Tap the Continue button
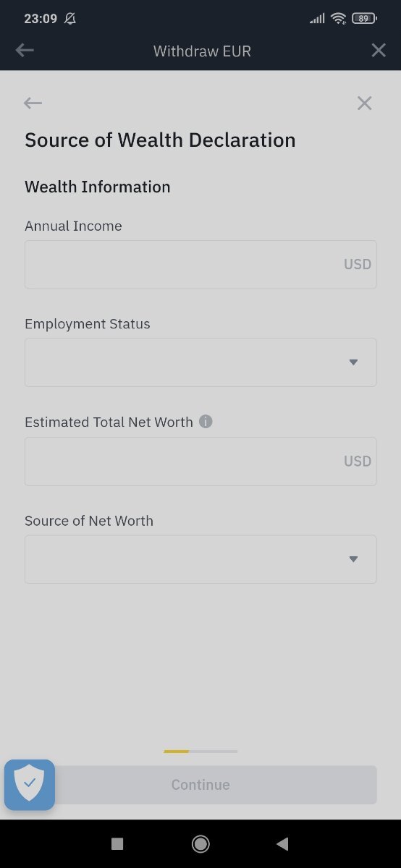The image size is (401, 868). 200,785
